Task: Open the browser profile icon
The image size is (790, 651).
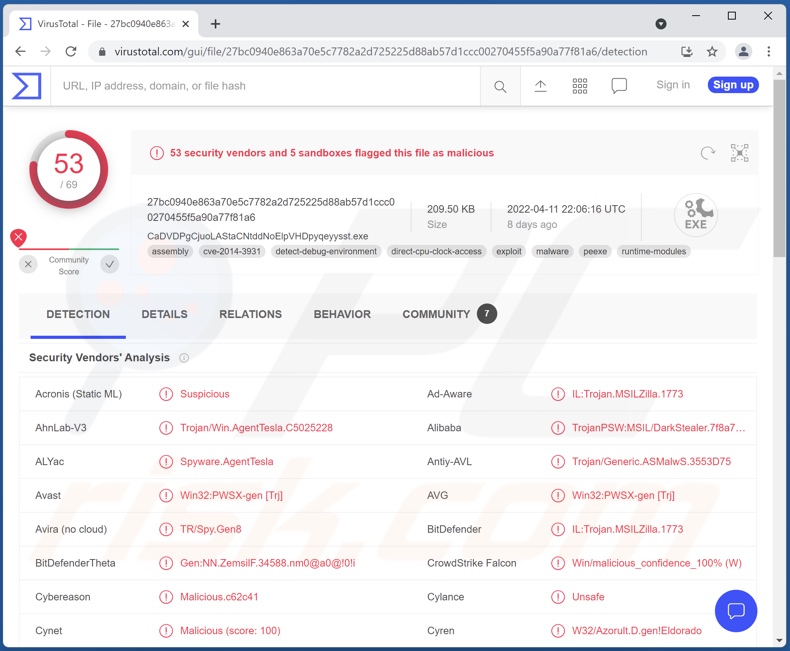Action: point(743,51)
